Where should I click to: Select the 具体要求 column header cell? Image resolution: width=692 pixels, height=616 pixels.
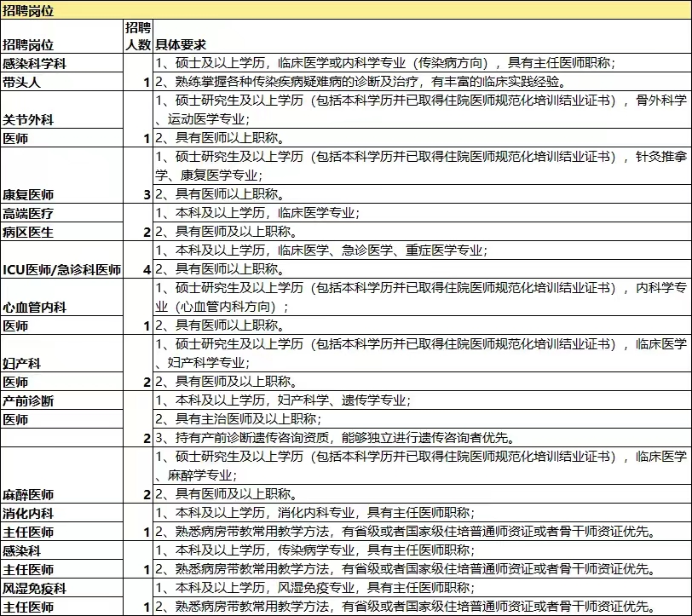(180, 44)
